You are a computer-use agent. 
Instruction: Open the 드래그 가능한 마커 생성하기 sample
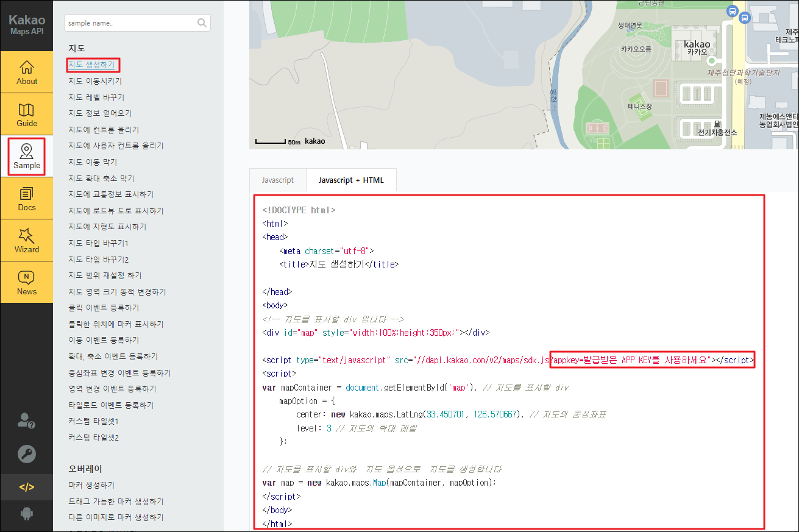[116, 502]
